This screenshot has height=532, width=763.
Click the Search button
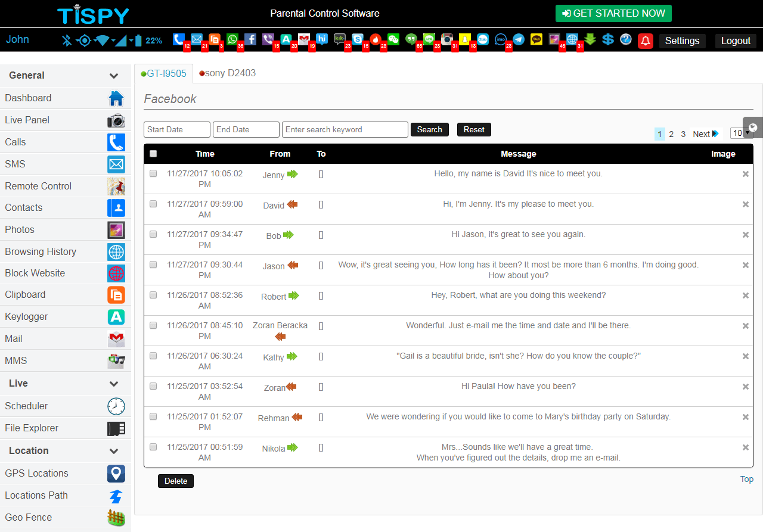(x=430, y=129)
